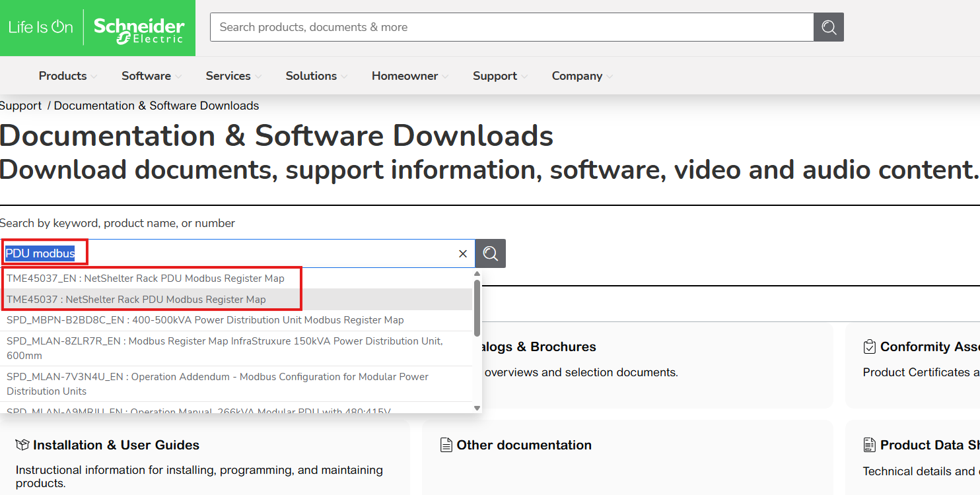
Task: Expand the Products menu
Action: tap(68, 76)
